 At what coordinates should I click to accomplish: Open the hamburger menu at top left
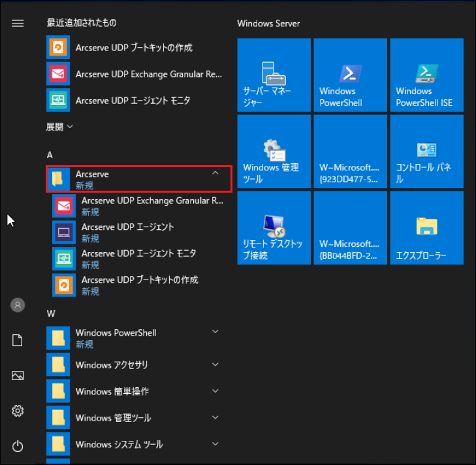pos(18,23)
